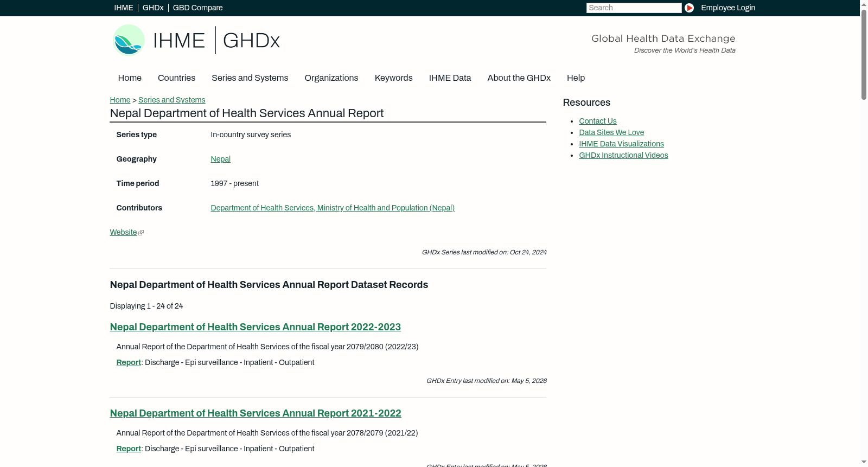Image resolution: width=868 pixels, height=467 pixels.
Task: Open the Keywords menu
Action: click(x=394, y=78)
